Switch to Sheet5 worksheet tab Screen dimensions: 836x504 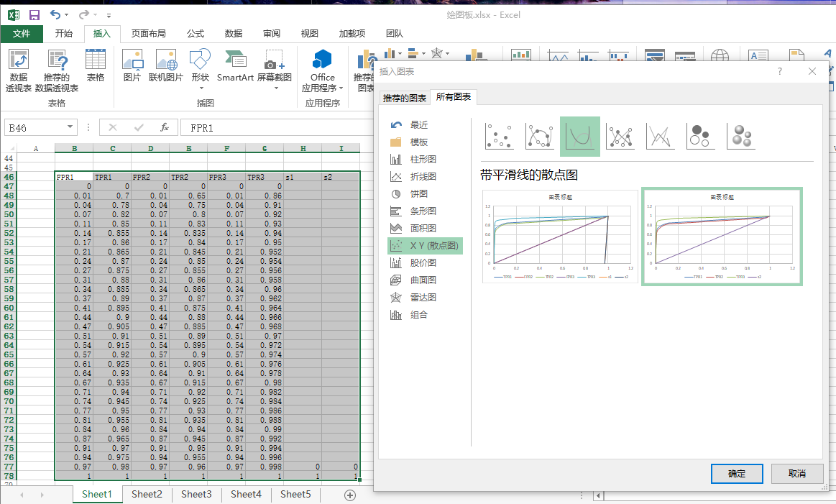click(295, 495)
